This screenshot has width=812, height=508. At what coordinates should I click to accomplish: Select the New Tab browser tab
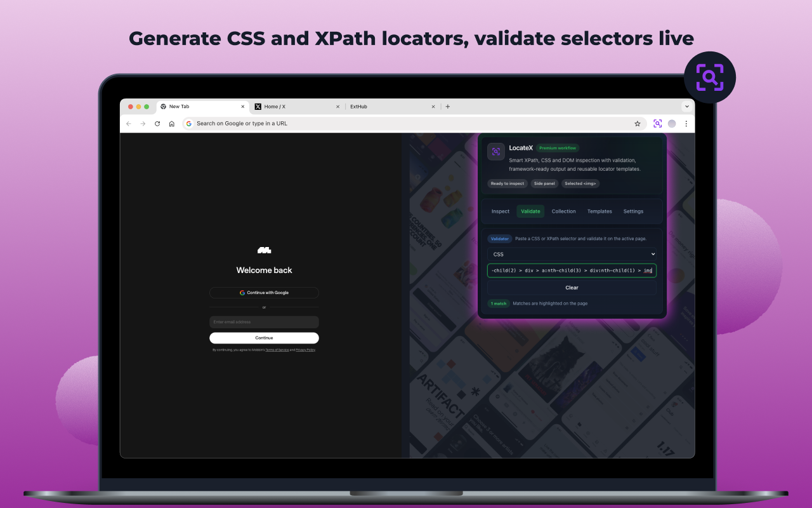click(x=202, y=107)
